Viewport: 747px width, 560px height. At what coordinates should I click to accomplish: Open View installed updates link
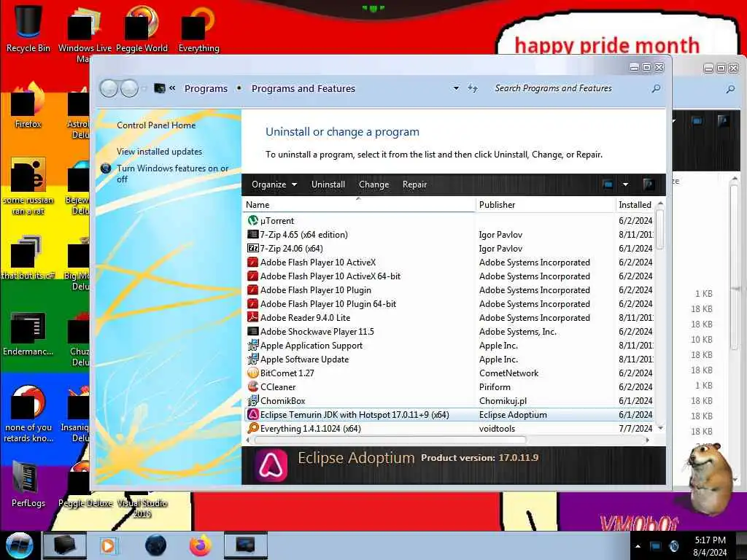[160, 152]
